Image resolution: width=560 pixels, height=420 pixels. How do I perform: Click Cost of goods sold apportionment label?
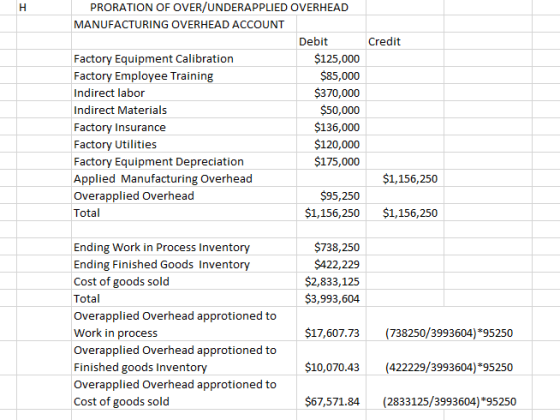point(175,393)
